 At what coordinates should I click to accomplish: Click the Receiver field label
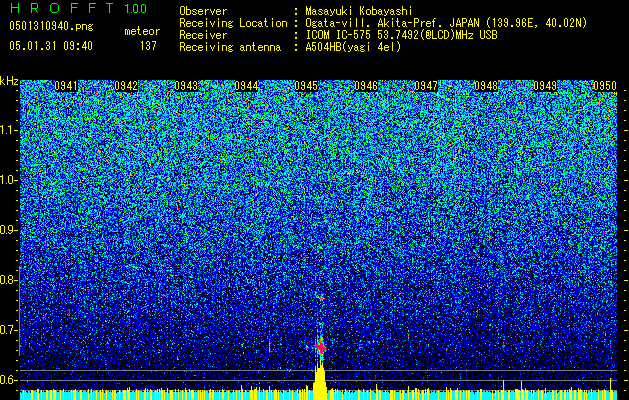point(203,35)
